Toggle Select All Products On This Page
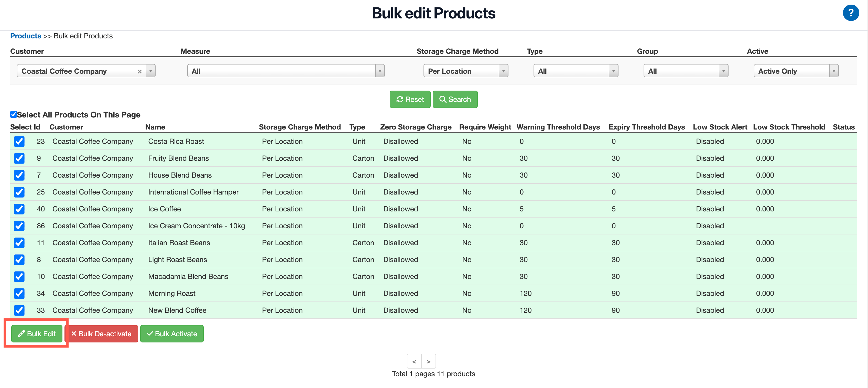Viewport: 868px width, 388px height. (x=14, y=115)
